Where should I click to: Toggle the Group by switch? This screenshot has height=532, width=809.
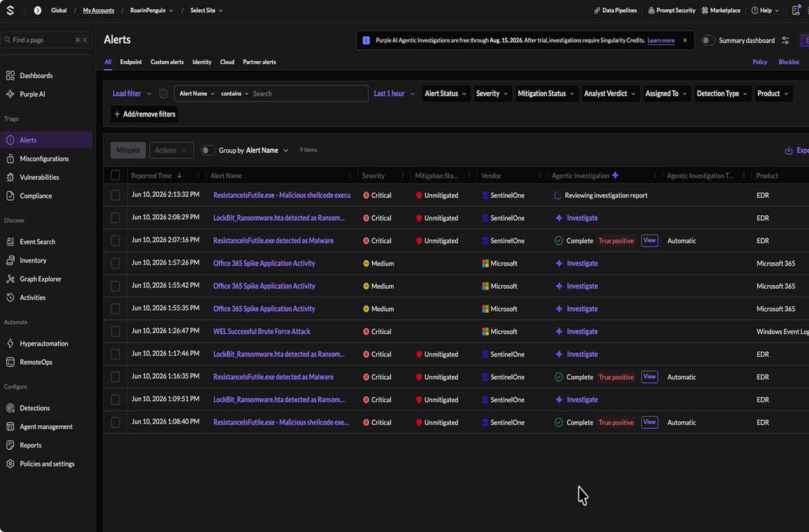207,150
